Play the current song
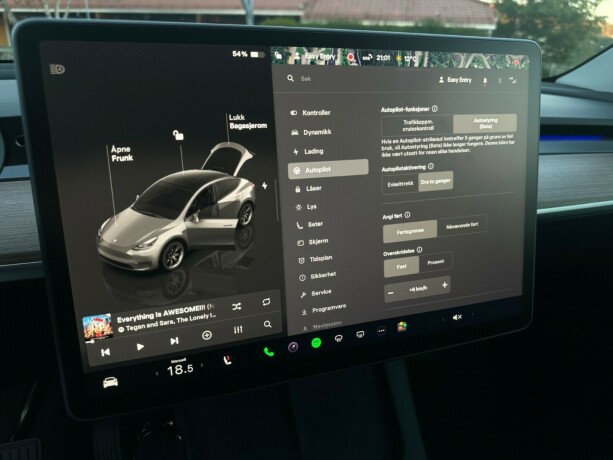The width and height of the screenshot is (613, 460). (x=140, y=347)
